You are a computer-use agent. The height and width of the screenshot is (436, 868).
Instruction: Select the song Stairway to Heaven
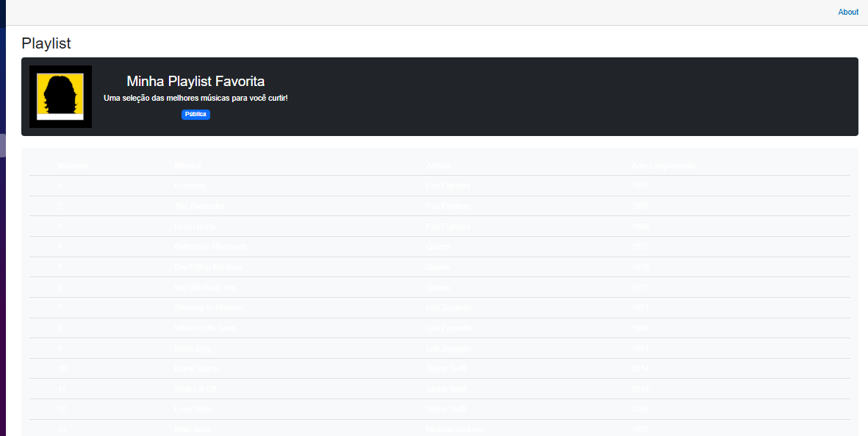tap(208, 307)
